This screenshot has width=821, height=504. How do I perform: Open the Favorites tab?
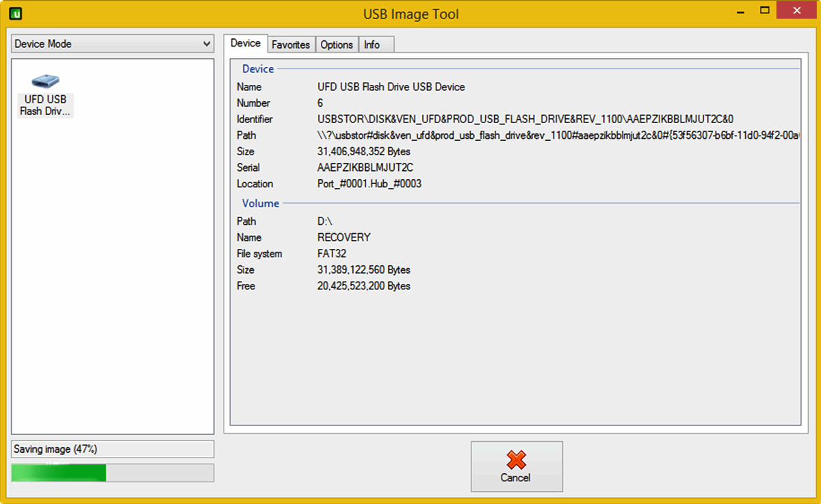pyautogui.click(x=291, y=44)
